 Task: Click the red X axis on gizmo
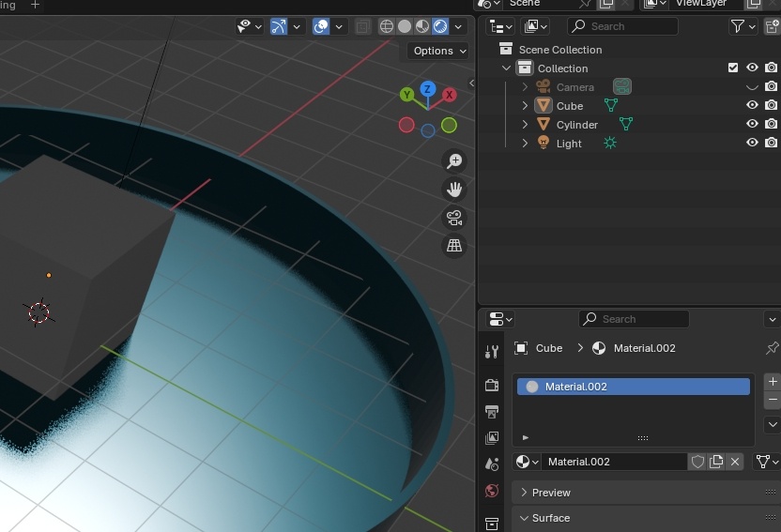click(450, 95)
